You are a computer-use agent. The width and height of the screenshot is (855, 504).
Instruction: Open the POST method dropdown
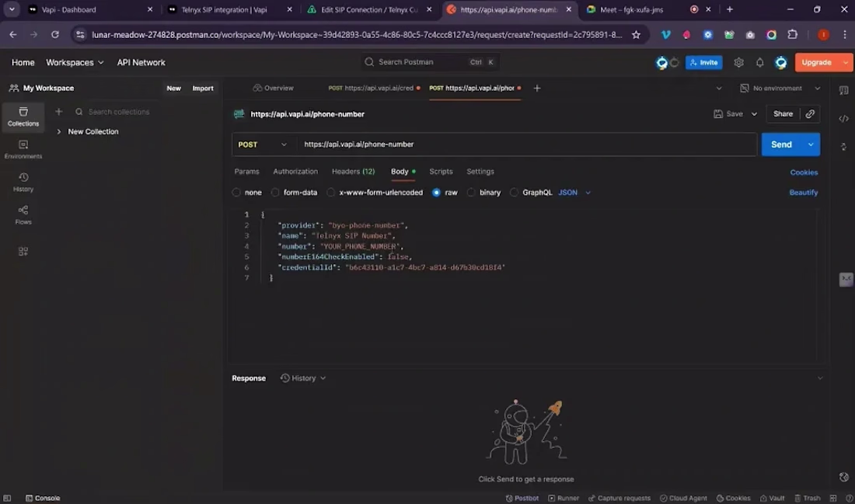[262, 144]
